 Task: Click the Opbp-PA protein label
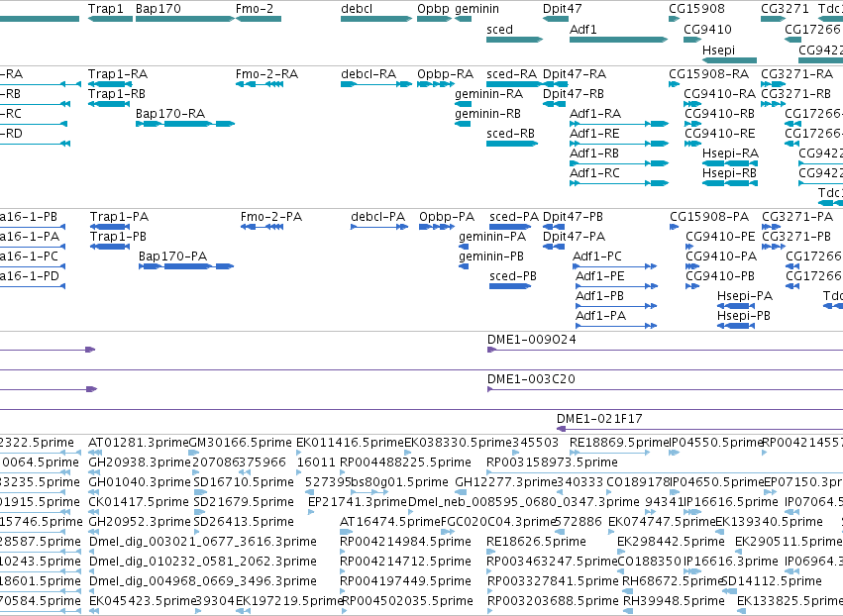click(x=447, y=217)
